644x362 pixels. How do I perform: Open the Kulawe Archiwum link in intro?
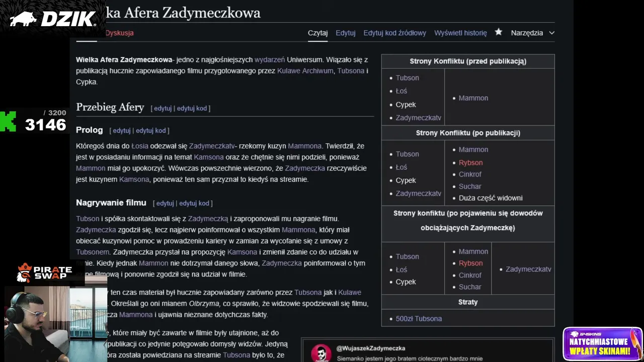click(x=305, y=71)
